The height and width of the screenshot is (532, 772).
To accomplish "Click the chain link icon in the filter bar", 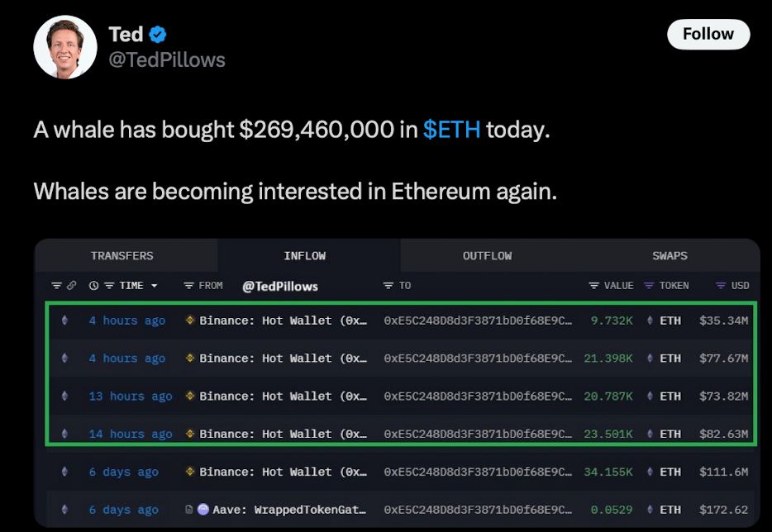I will click(x=70, y=285).
